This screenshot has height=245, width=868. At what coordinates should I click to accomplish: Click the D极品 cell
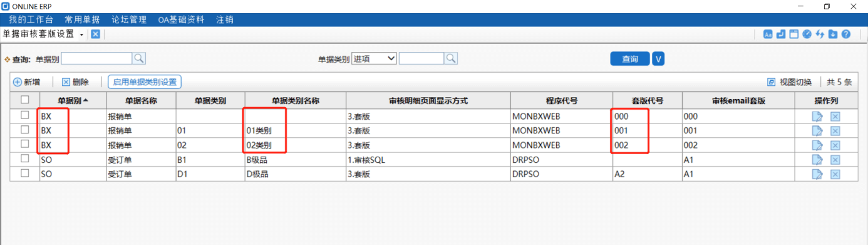pyautogui.click(x=295, y=174)
